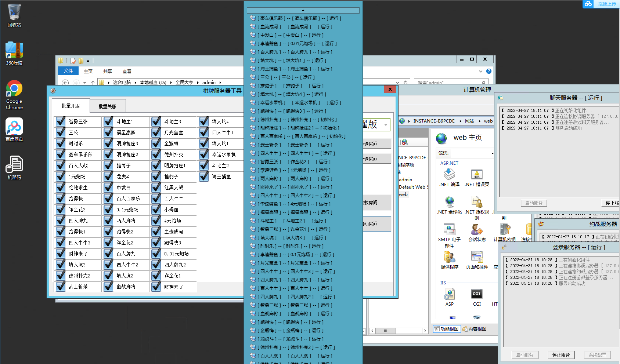620x364 pixels.
Task: Open the 页面和控件 icon
Action: coord(477,257)
